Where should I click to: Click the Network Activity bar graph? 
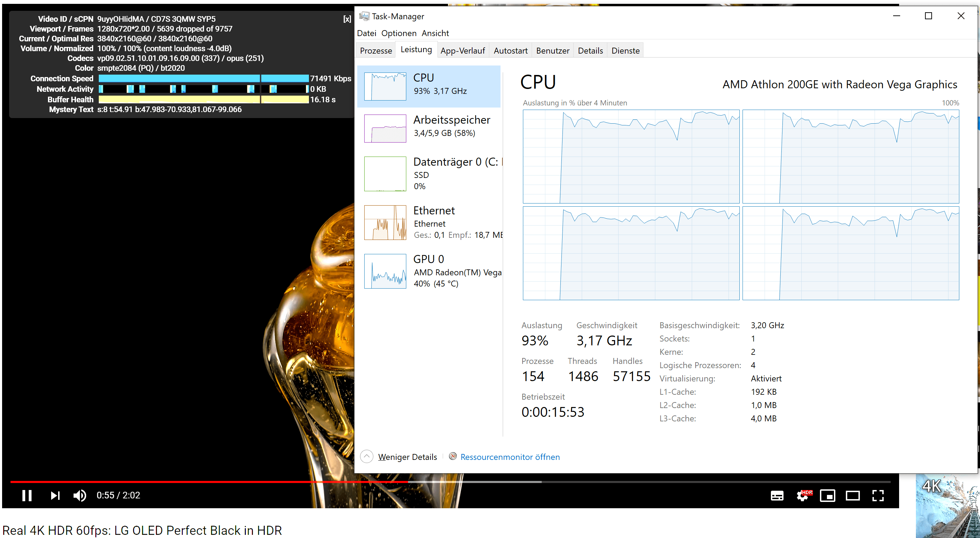coord(203,89)
